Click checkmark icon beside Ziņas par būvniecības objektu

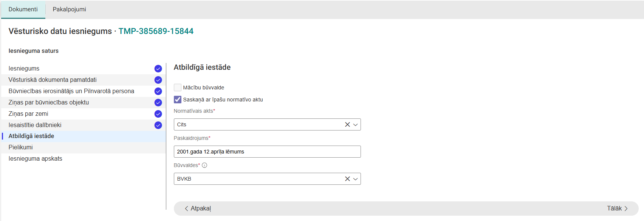(158, 103)
